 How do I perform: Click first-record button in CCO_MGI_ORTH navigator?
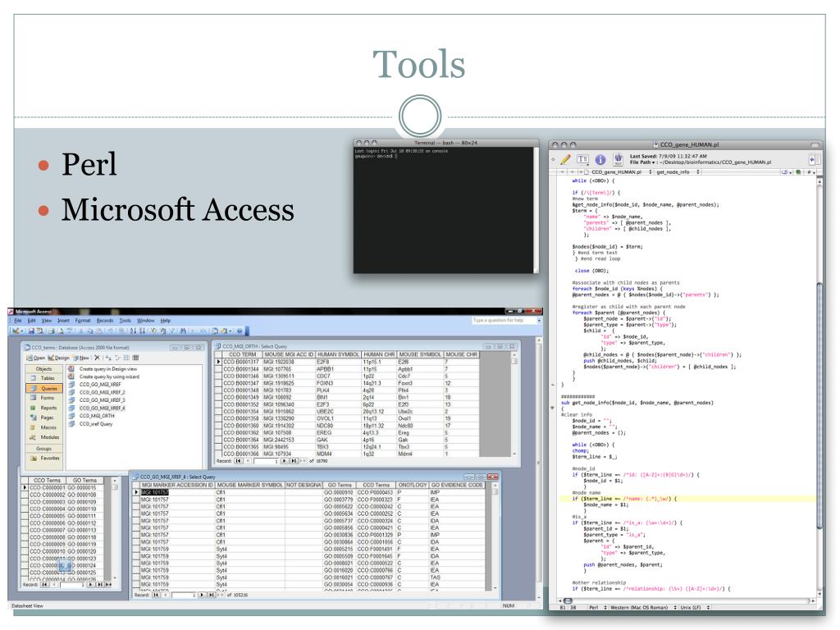(x=239, y=461)
